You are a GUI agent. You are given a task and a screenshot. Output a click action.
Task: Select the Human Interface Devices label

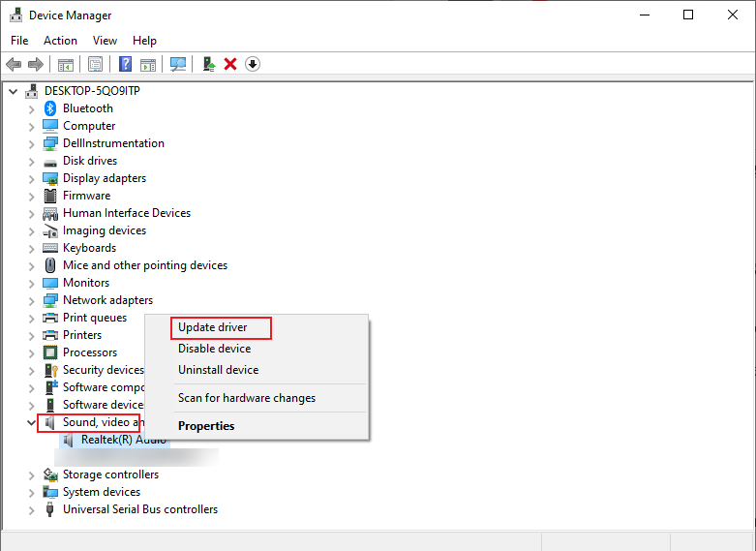click(127, 213)
